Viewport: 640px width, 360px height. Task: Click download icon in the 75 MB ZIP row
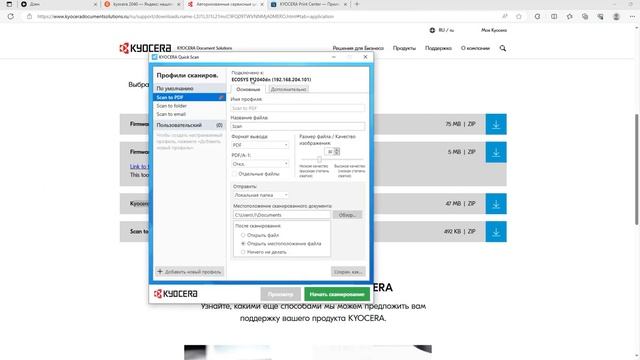click(x=496, y=124)
